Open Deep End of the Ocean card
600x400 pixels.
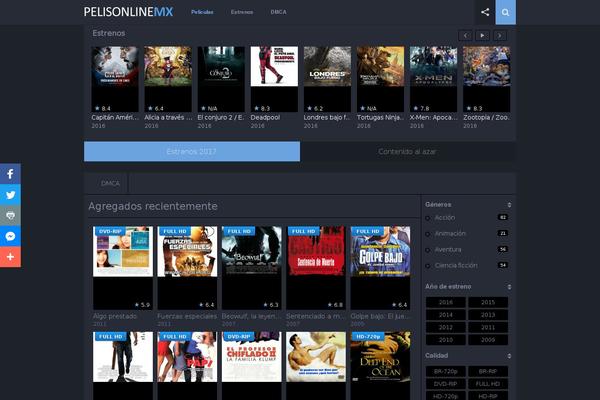pyautogui.click(x=380, y=366)
